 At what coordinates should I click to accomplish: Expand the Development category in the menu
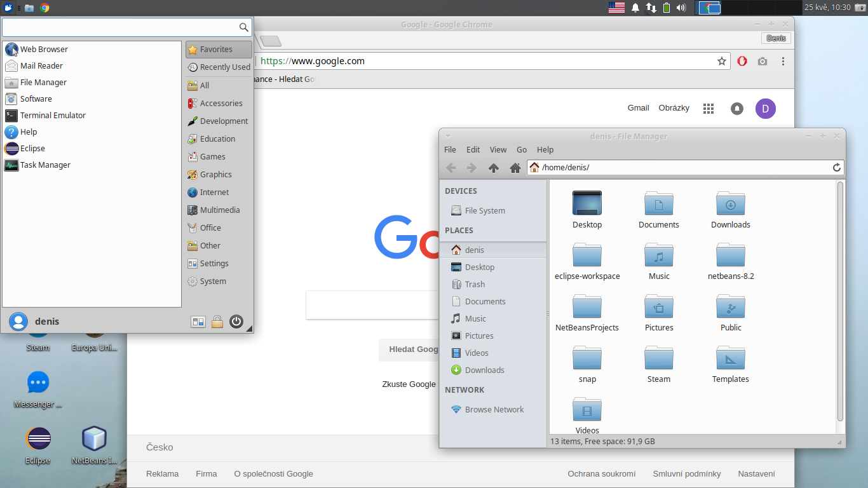pos(224,121)
